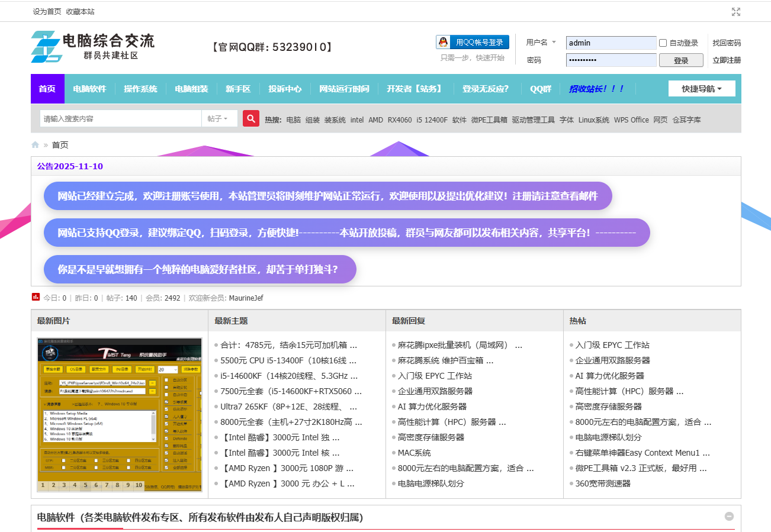The image size is (771, 532).
Task: Open reply 麻花腾ipxe批量装机(局域网)
Action: coord(460,345)
